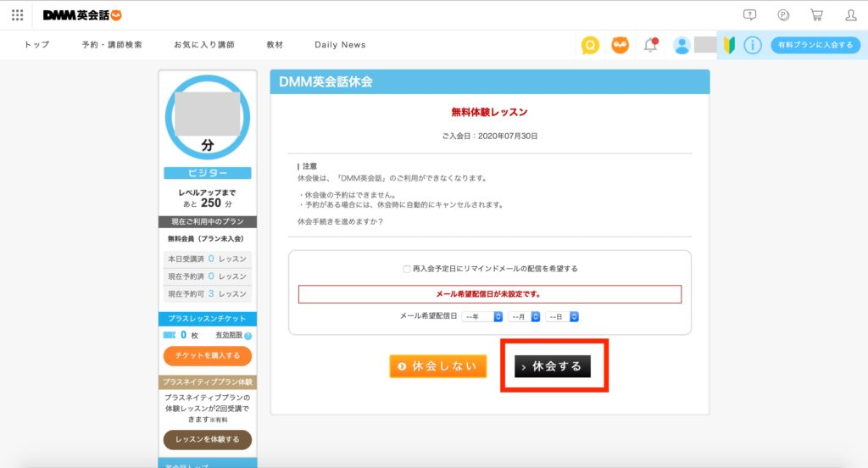Click the メール希望配信日 label
This screenshot has height=468, width=868.
428,316
